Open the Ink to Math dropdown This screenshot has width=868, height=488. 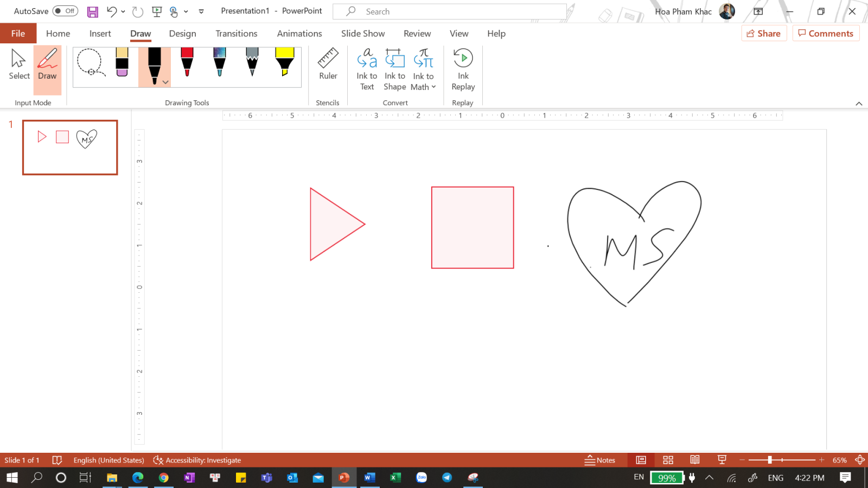(432, 87)
